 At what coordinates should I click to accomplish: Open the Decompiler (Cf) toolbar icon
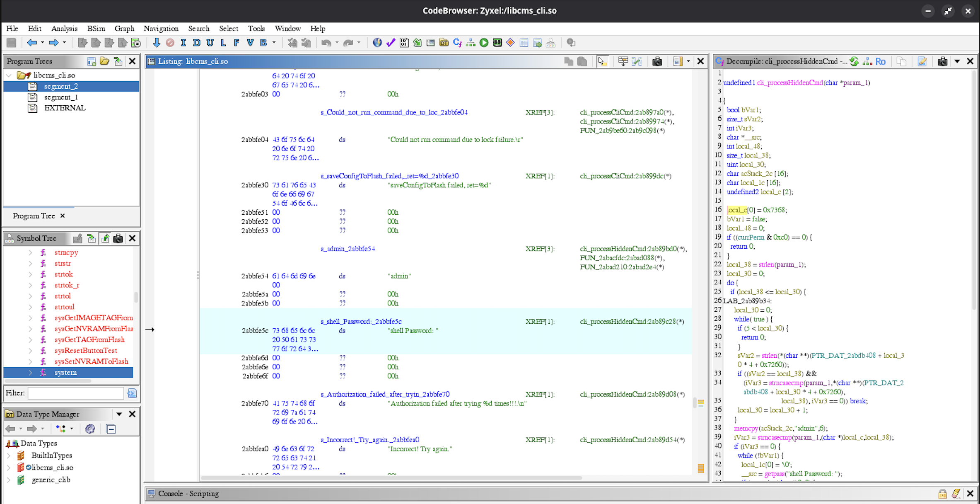point(457,43)
